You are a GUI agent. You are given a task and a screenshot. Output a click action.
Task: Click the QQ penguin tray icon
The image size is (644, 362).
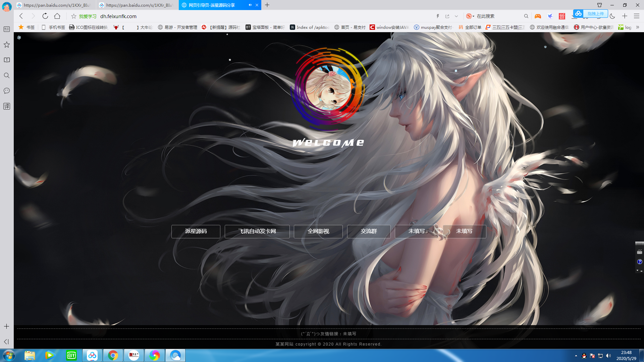(584, 356)
